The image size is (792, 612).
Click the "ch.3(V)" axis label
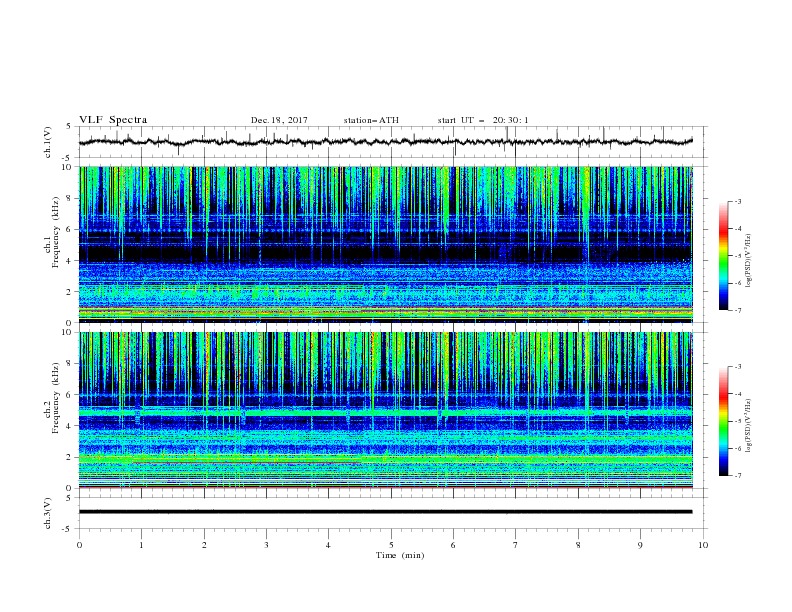[x=48, y=513]
